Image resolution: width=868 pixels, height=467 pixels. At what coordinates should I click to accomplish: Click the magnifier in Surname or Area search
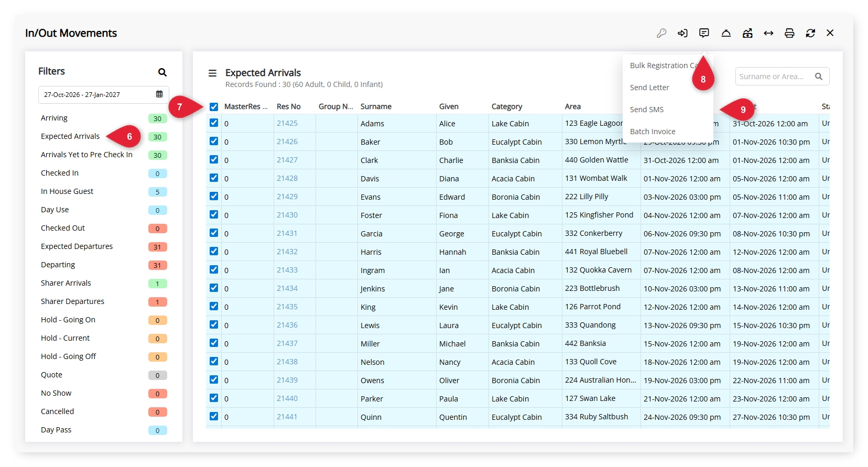point(819,77)
